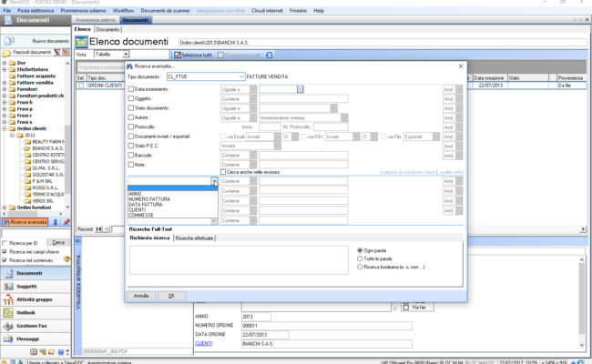Switch to the Ricerche effettuate tab
This screenshot has height=364, width=592.
coord(194,238)
